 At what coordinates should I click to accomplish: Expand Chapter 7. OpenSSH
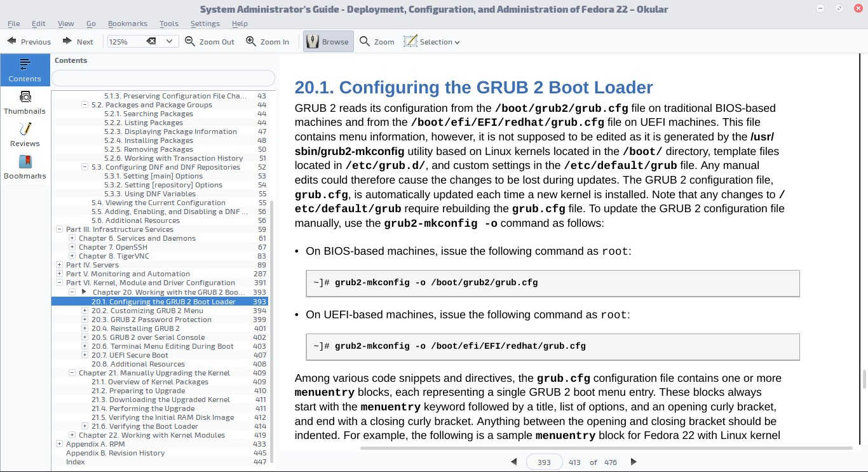point(72,247)
